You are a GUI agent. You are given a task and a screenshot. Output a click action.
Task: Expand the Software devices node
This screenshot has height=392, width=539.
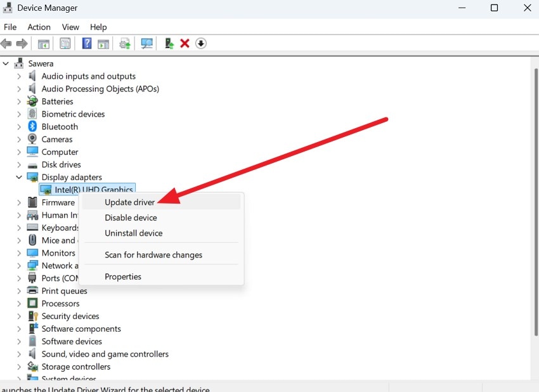(19, 341)
